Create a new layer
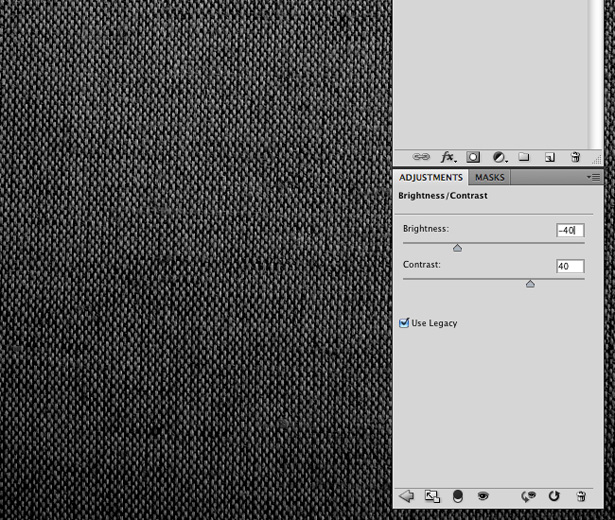Image resolution: width=615 pixels, height=520 pixels. click(x=549, y=157)
